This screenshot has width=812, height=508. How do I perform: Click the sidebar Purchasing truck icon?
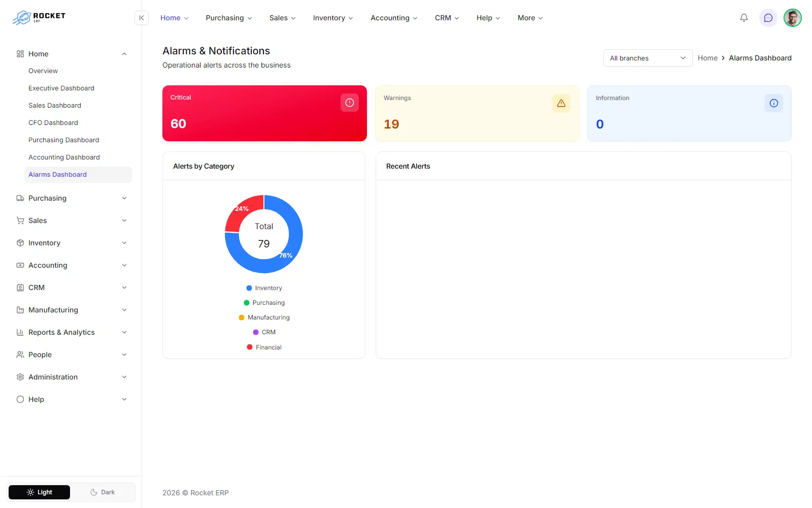pyautogui.click(x=20, y=198)
